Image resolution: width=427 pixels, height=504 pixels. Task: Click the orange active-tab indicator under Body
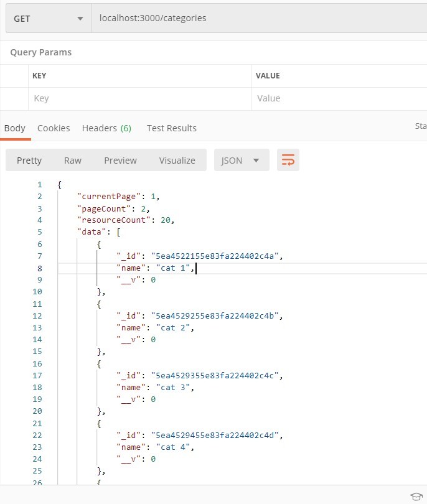(x=15, y=140)
